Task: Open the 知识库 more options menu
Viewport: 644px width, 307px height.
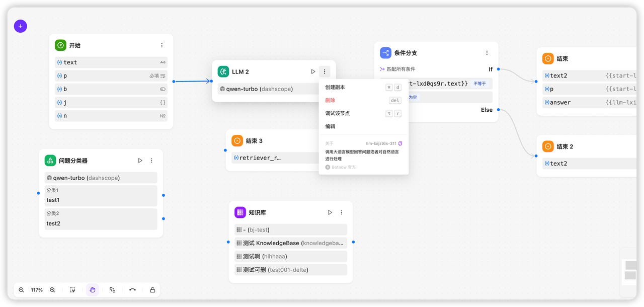Action: [x=342, y=212]
